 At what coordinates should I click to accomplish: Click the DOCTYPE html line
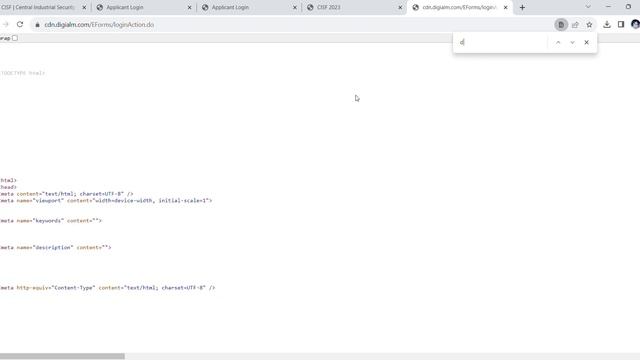point(22,73)
